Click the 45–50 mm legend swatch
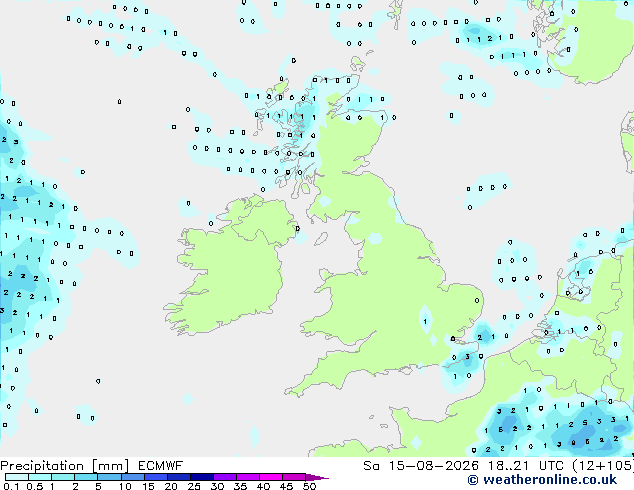The height and width of the screenshot is (490, 634). click(x=294, y=477)
